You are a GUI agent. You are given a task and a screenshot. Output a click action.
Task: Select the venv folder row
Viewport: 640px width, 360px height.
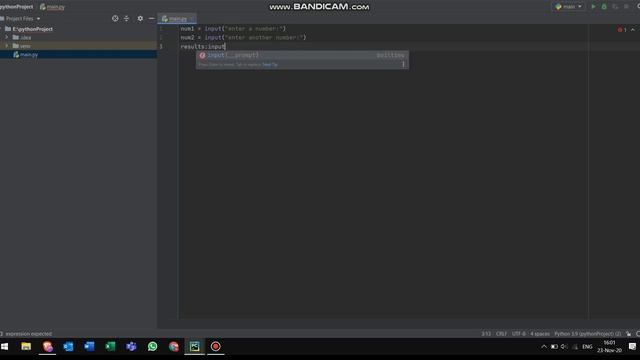point(78,46)
